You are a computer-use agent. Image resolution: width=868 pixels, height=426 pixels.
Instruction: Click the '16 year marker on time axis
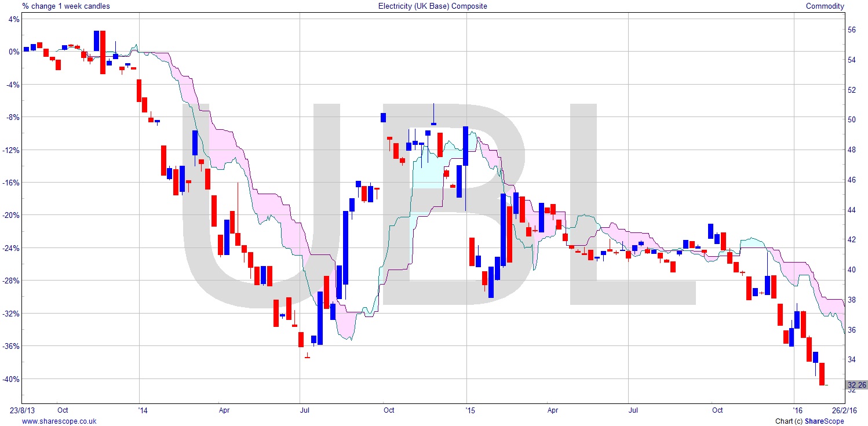(x=799, y=410)
